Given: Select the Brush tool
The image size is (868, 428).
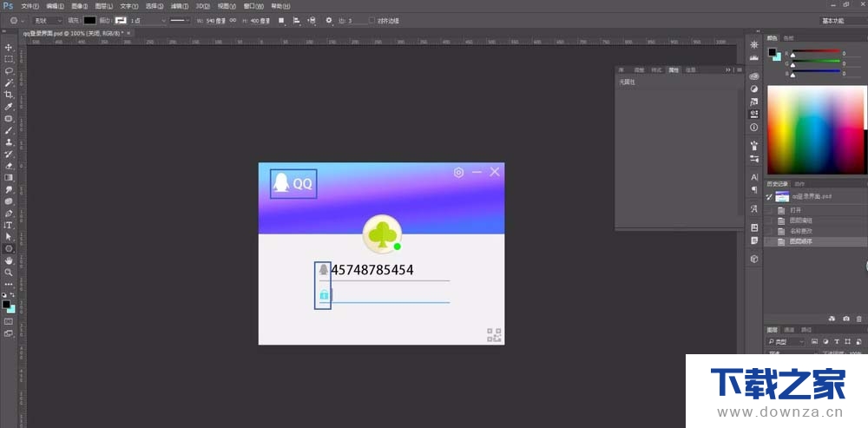Looking at the screenshot, I should [9, 131].
